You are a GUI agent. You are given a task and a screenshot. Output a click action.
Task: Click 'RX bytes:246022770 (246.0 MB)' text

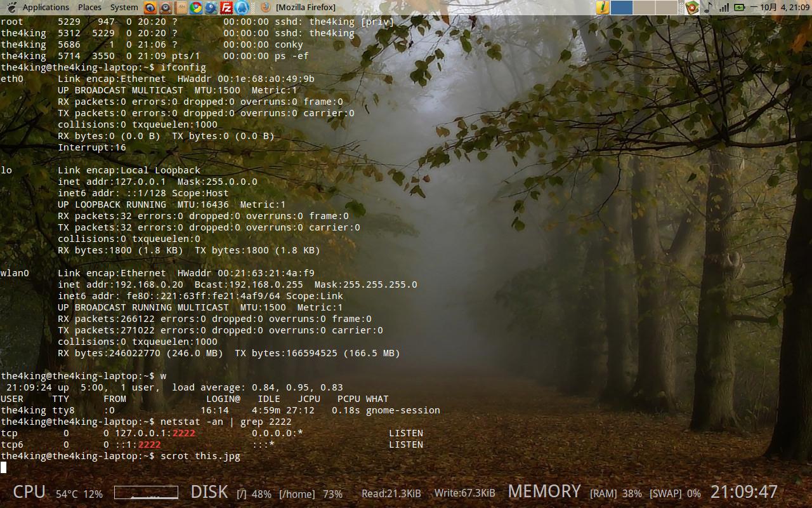click(140, 353)
